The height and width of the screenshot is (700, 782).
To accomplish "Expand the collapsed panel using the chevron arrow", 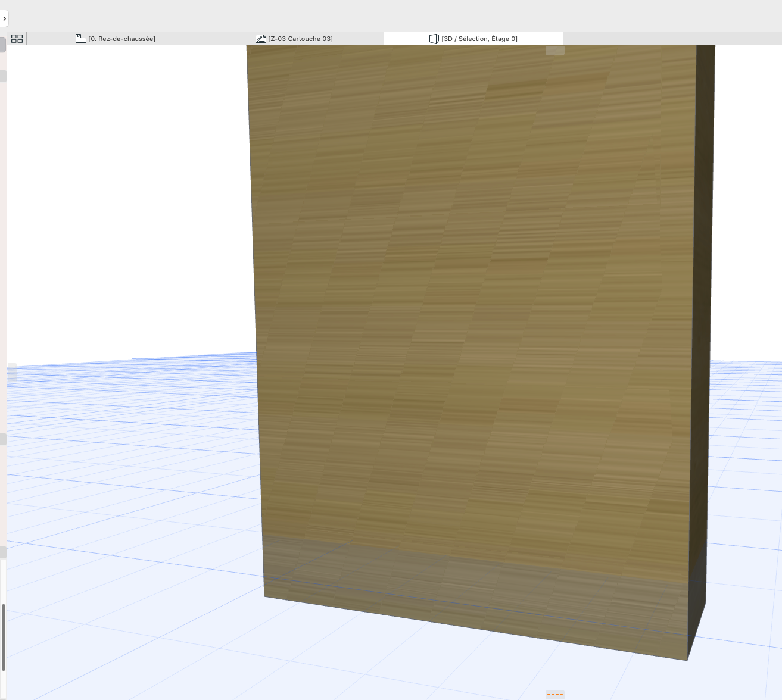I will 4,18.
